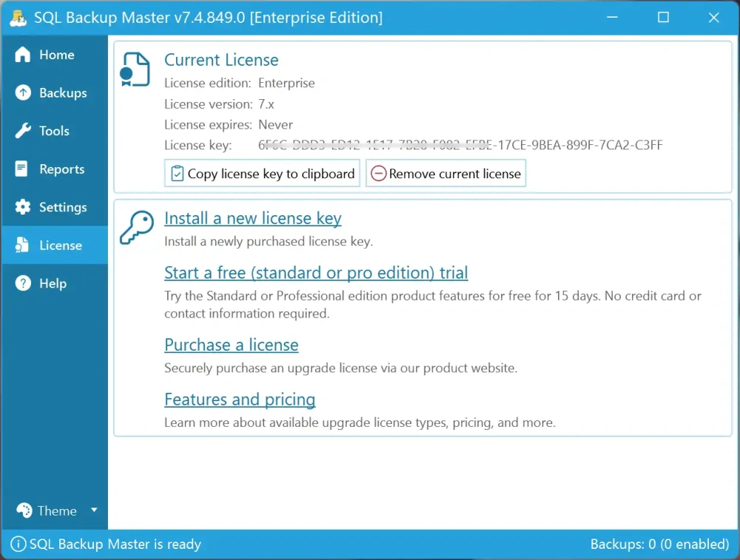Click the 'Enterprise' license edition value
Screen dimensions: 740x560
coord(286,83)
